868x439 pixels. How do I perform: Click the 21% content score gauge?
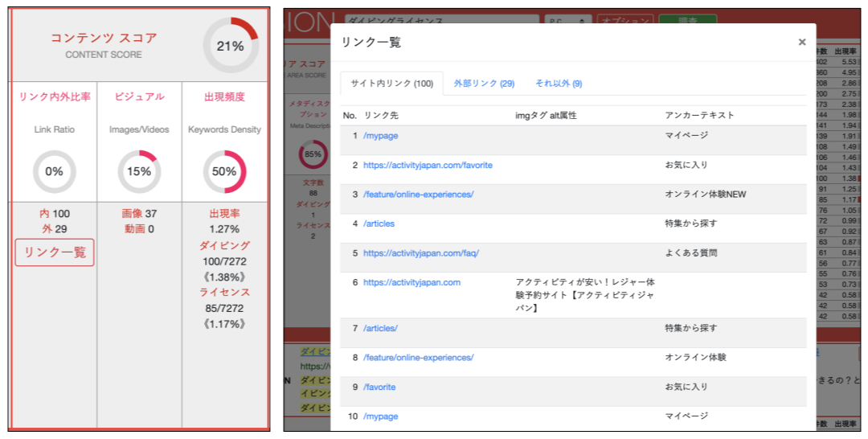point(231,46)
